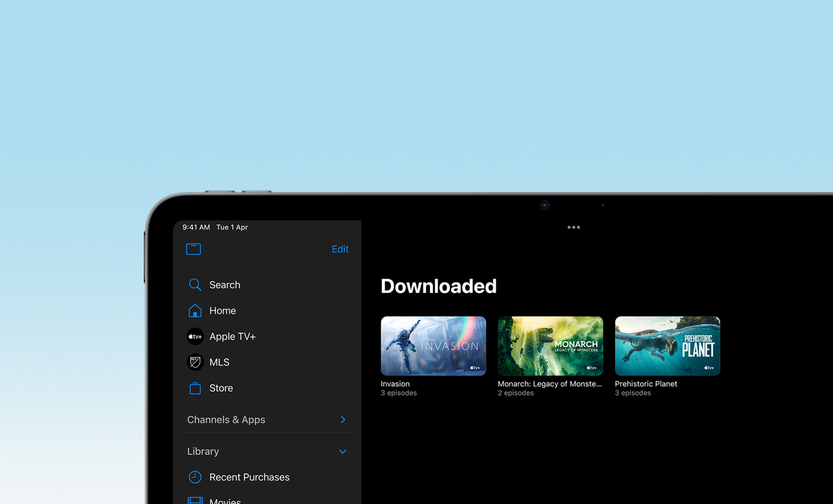Open the Store section
Image resolution: width=833 pixels, height=504 pixels.
point(221,388)
